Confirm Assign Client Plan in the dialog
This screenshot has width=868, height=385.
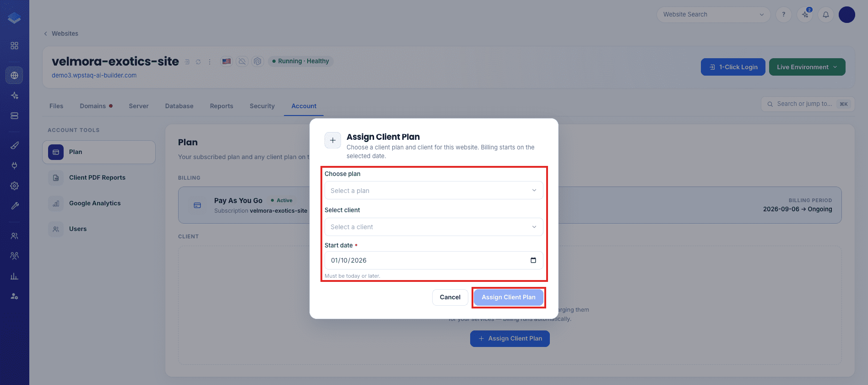[x=509, y=297]
